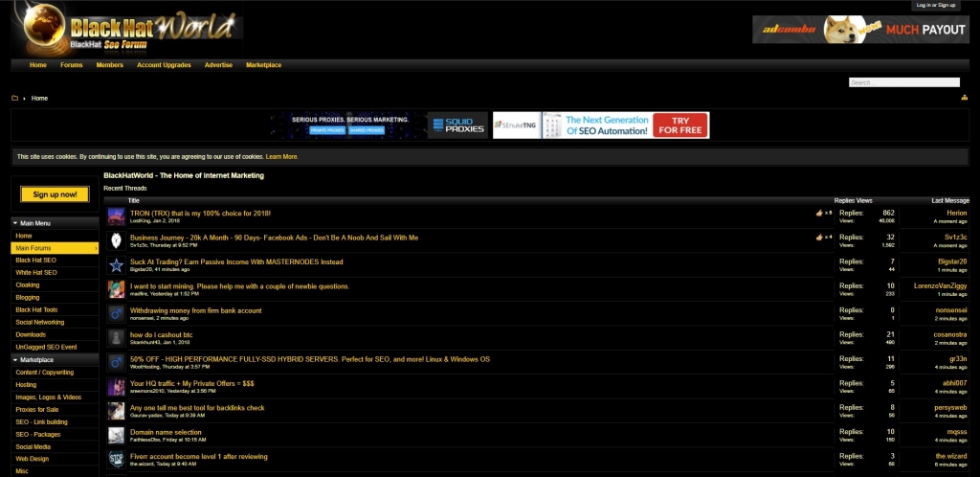This screenshot has height=477, width=980.
Task: Click the TRON thread author avatar
Action: coord(116,216)
